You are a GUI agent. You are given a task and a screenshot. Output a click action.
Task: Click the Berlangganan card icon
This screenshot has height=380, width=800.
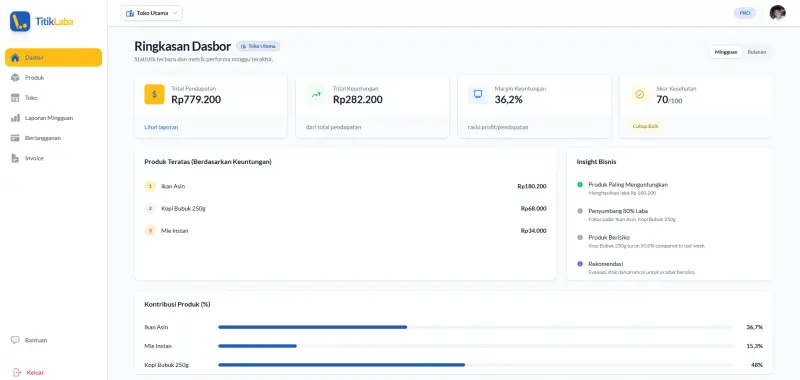tap(15, 138)
